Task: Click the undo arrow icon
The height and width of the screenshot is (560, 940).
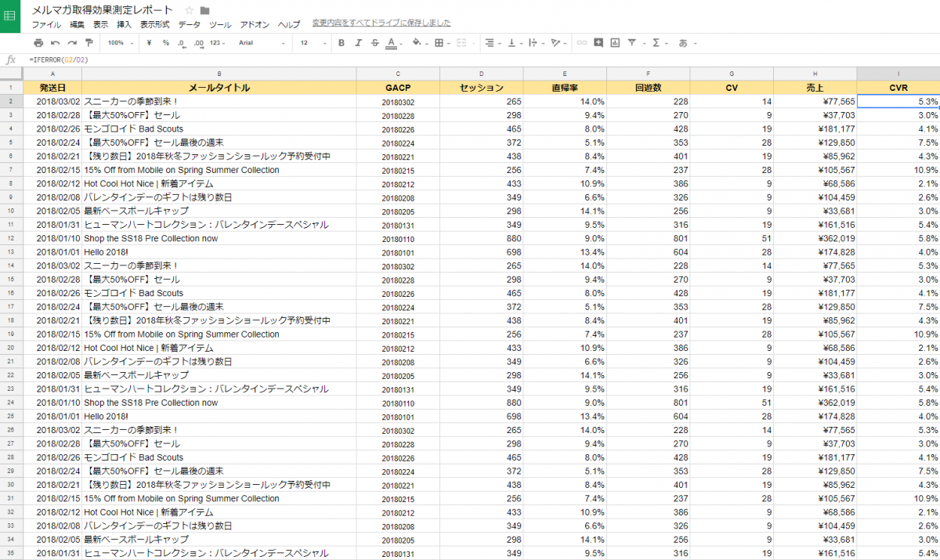Action: (56, 42)
